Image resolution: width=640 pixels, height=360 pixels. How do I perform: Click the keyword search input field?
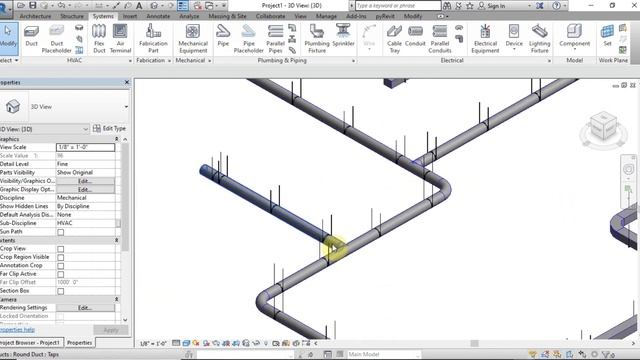coord(398,6)
